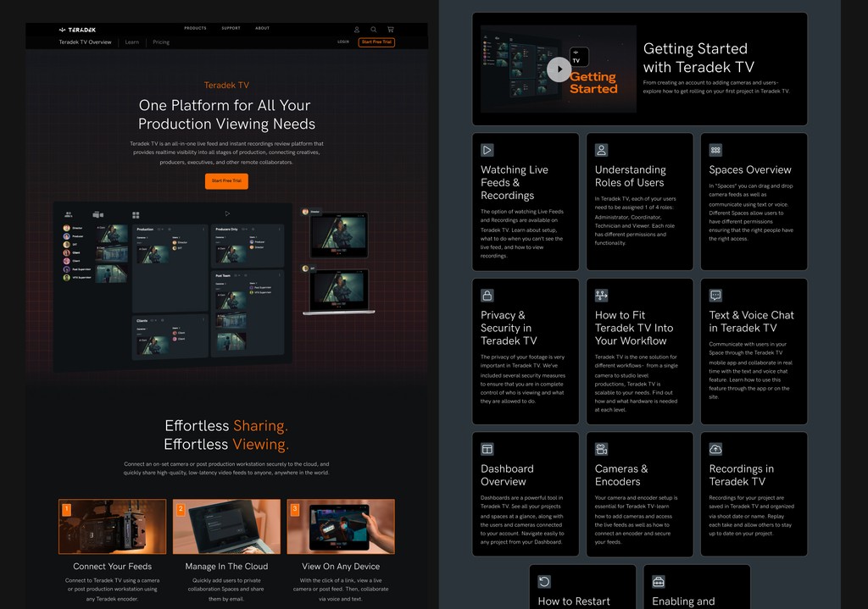Click the laptop device preview image
868x609 pixels.
point(339,291)
